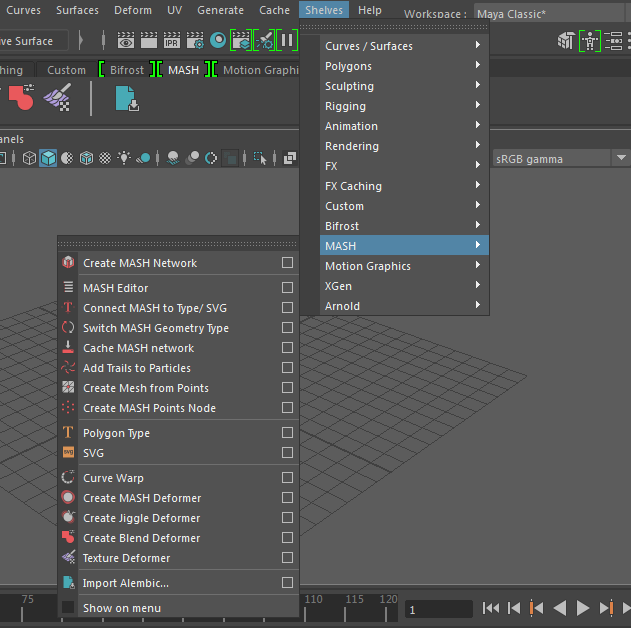Toggle smooth shade all blue cube icon

point(48,158)
